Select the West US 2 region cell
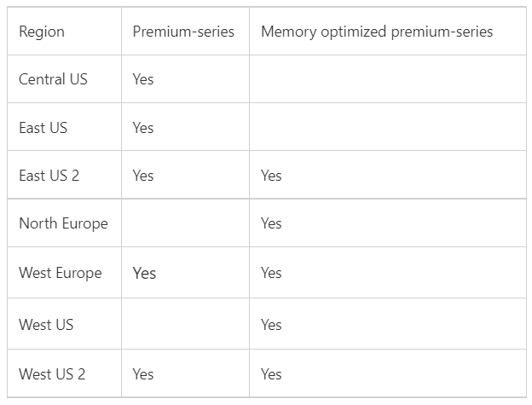The image size is (532, 405). point(52,373)
